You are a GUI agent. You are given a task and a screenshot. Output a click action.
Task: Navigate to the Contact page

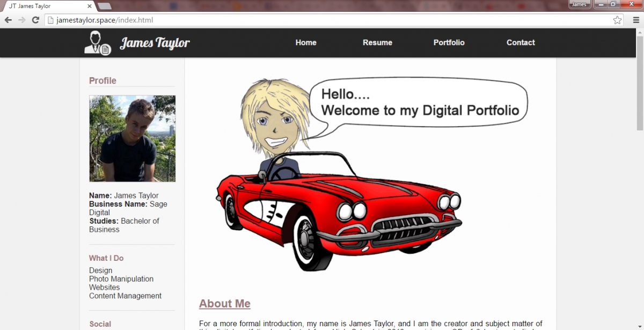521,42
